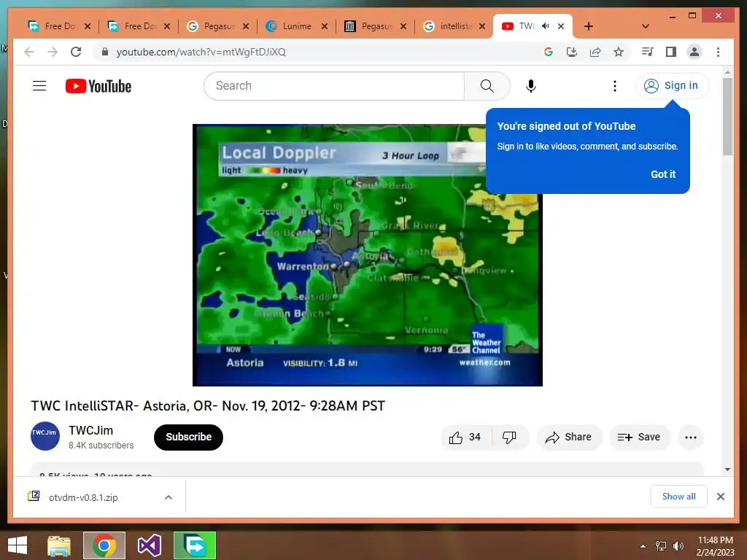
Task: Click the network tray icon
Action: (661, 546)
